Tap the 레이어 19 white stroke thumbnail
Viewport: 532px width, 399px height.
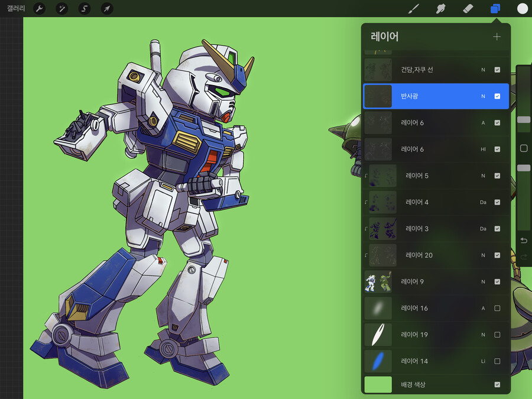point(378,335)
